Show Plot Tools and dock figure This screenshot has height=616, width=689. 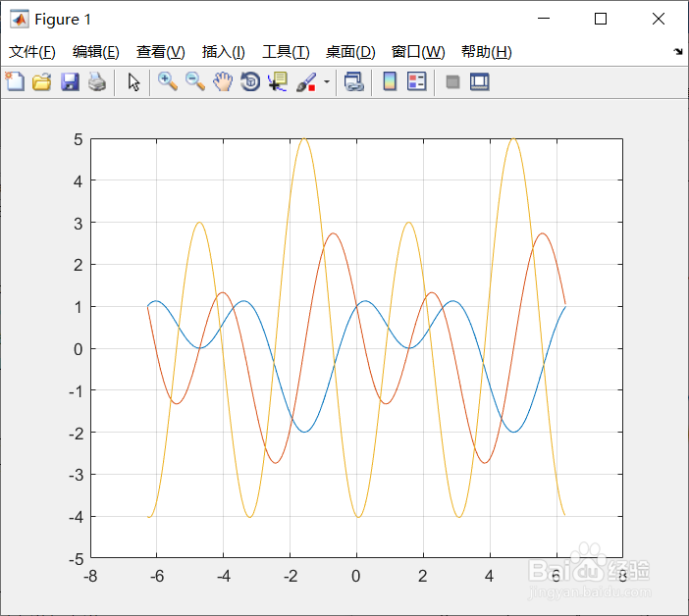pyautogui.click(x=479, y=82)
